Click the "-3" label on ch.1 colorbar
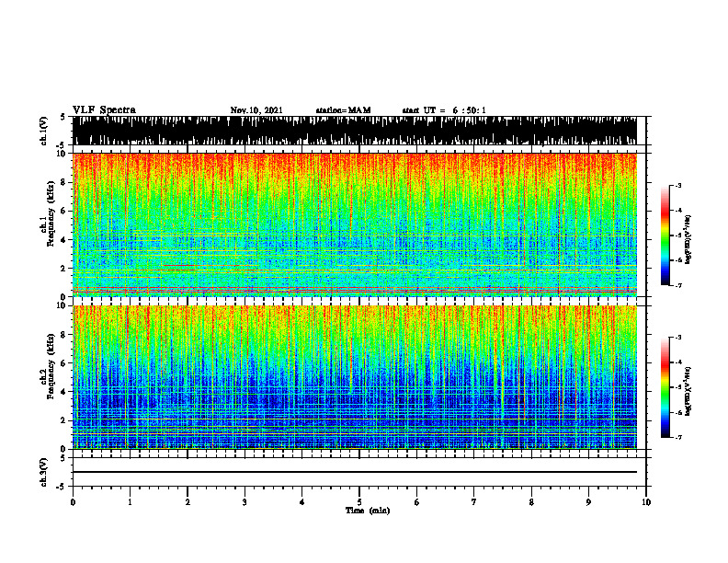Image resolution: width=728 pixels, height=563 pixels. [678, 185]
